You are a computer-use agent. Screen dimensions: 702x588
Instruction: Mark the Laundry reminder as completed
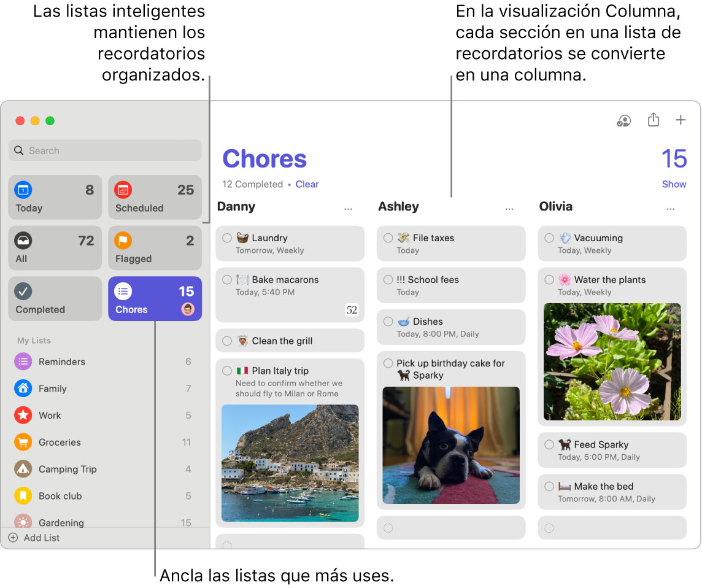point(226,238)
